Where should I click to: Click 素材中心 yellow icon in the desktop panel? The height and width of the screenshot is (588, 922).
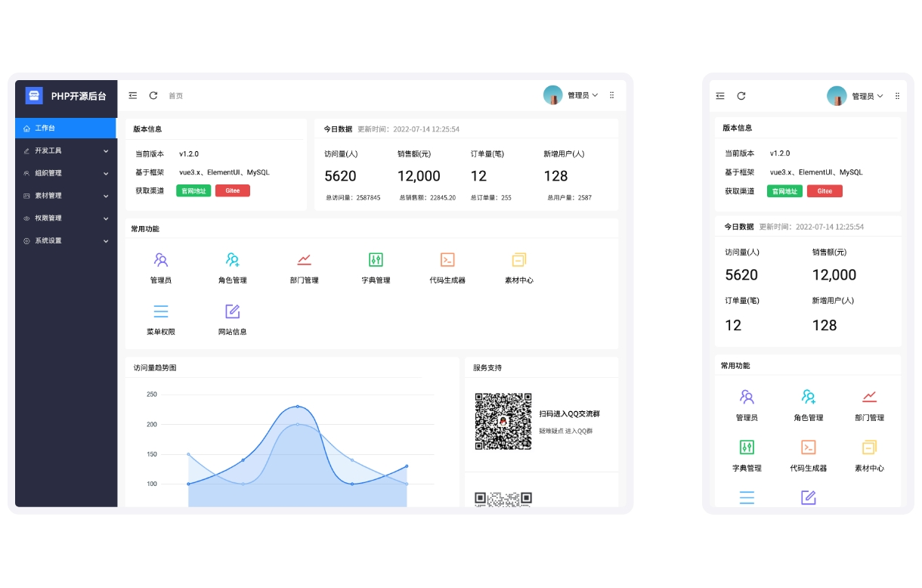518,260
